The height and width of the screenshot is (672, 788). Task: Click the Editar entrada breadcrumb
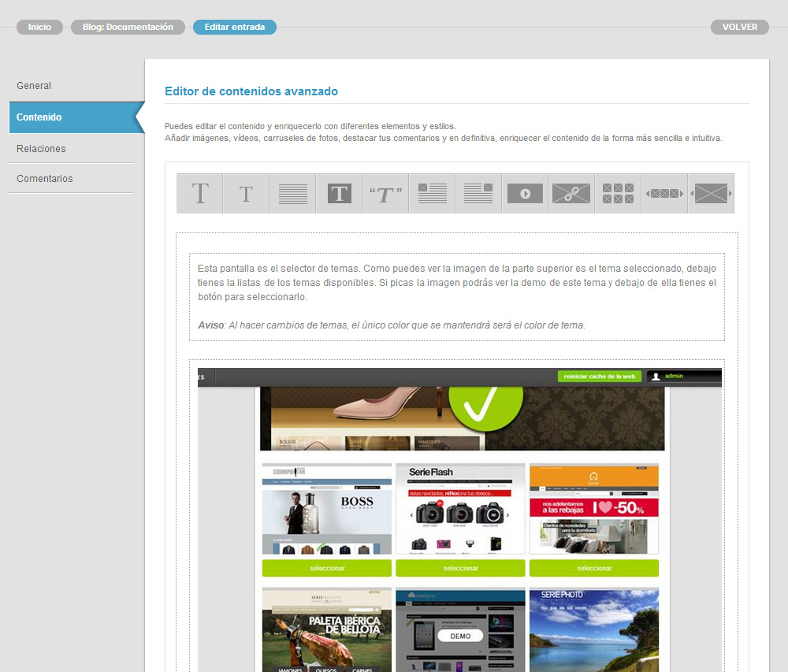click(x=235, y=27)
